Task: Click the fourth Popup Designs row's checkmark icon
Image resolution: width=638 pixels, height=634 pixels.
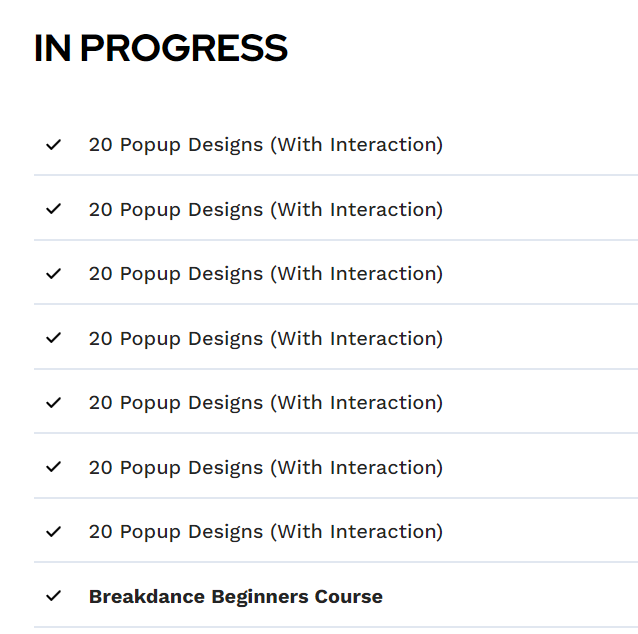Action: pyautogui.click(x=54, y=338)
